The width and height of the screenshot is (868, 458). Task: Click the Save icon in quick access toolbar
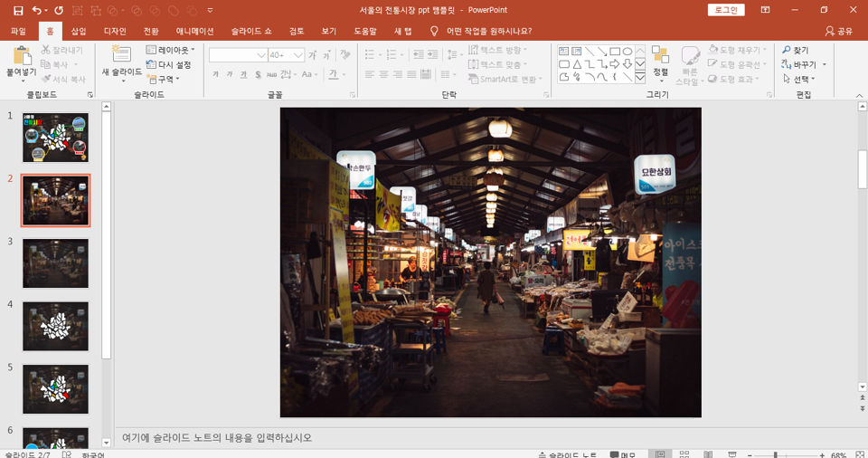pyautogui.click(x=18, y=10)
